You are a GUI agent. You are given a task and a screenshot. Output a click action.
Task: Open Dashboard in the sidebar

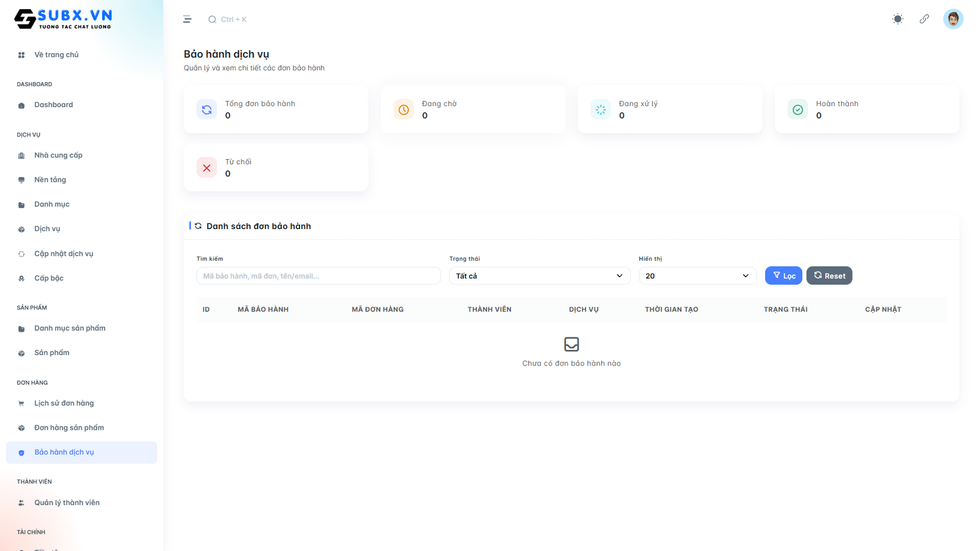click(53, 105)
